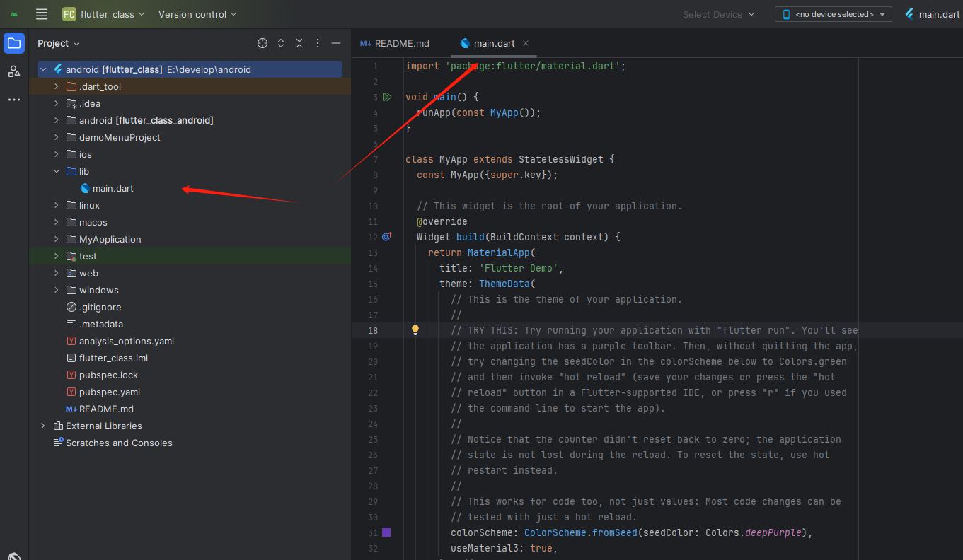Click 'useMaterial3: true' line
Image resolution: width=963 pixels, height=560 pixels.
pos(504,548)
